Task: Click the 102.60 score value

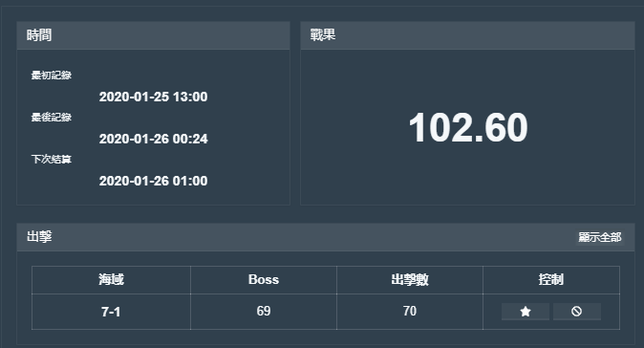Action: (x=468, y=128)
